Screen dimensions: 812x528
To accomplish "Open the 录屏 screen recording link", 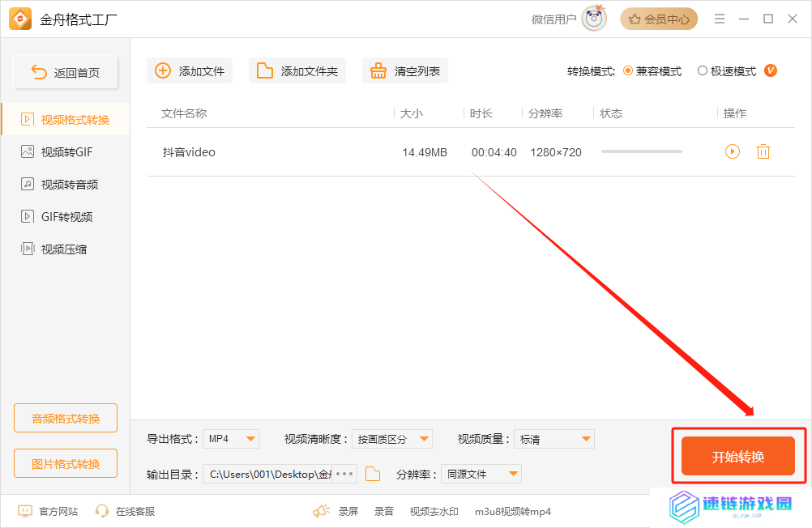I will [348, 512].
